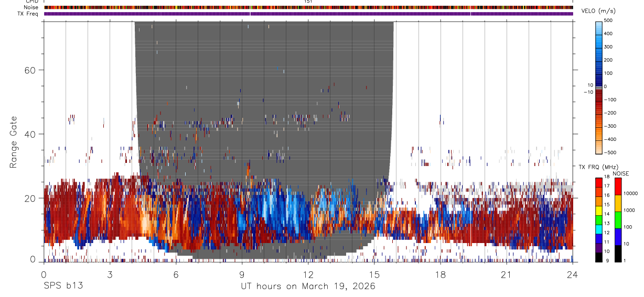
Task: Click the 300 label on velocity colorbar
Action: coord(608,47)
